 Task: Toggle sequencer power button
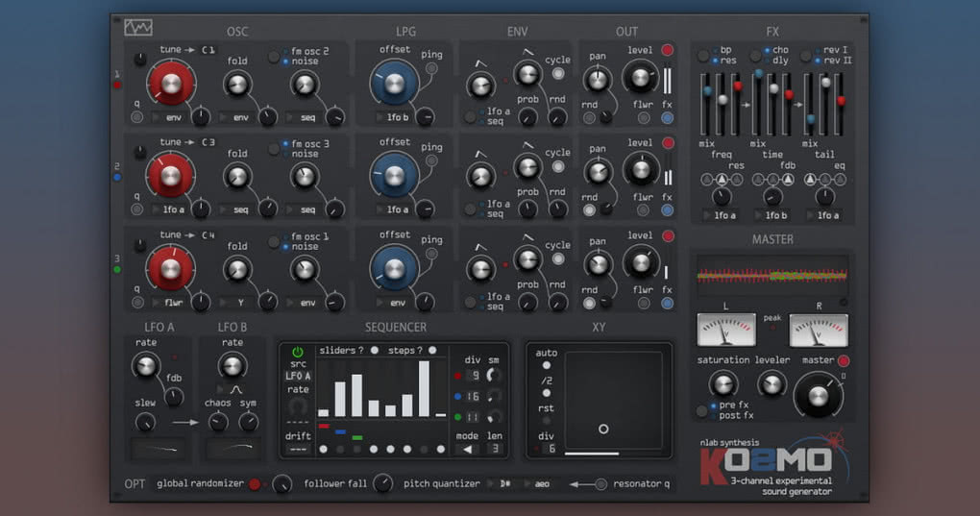click(x=298, y=352)
